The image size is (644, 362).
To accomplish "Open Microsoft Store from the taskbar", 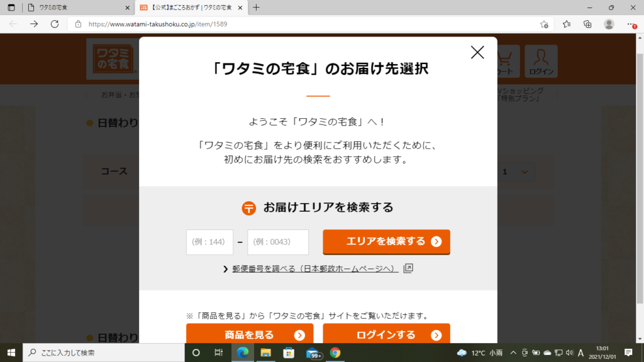I will pyautogui.click(x=289, y=353).
